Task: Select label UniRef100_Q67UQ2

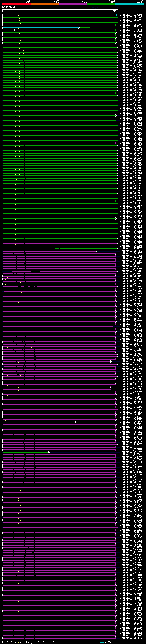Action: (131, 93)
